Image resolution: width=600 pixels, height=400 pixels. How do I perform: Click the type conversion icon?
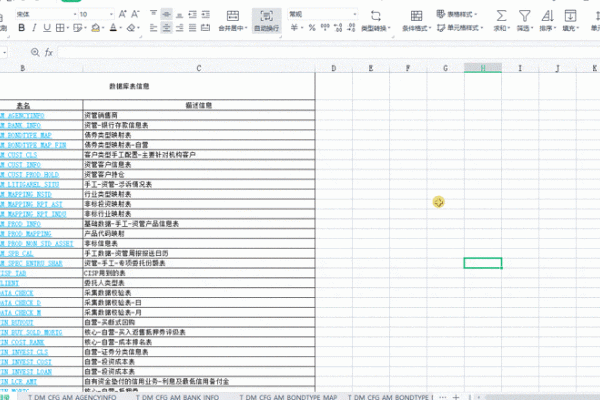376,16
